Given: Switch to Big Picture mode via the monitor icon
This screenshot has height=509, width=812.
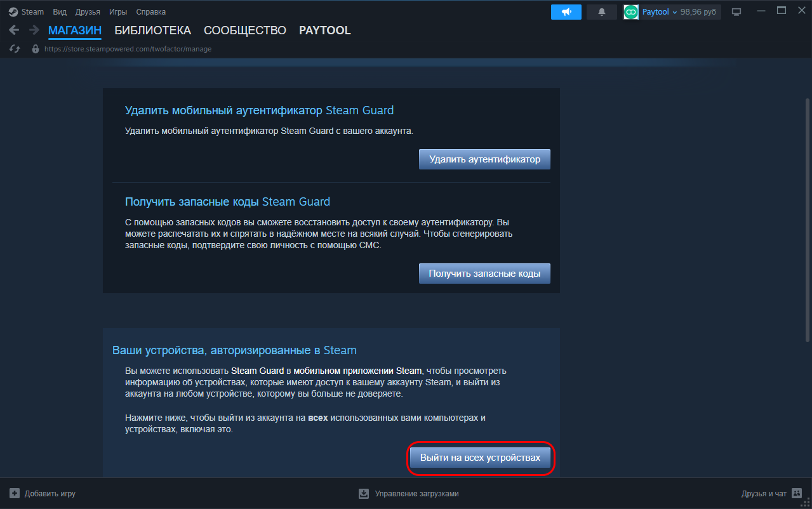Looking at the screenshot, I should [736, 12].
